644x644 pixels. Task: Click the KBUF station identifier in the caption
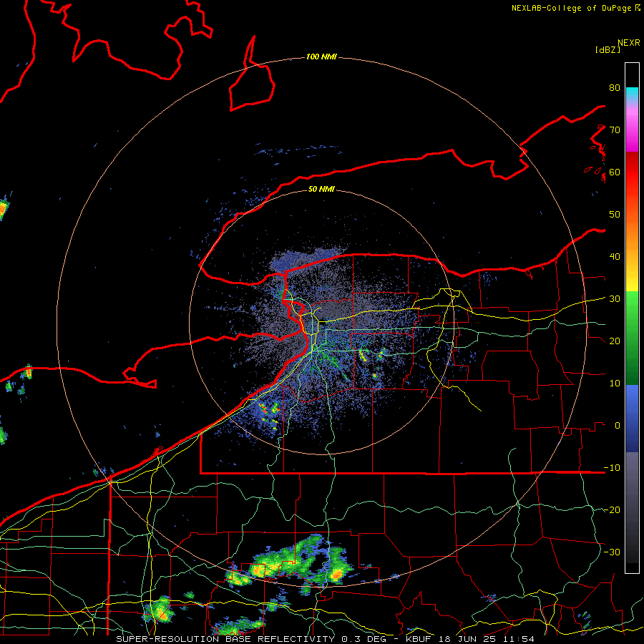(420, 639)
